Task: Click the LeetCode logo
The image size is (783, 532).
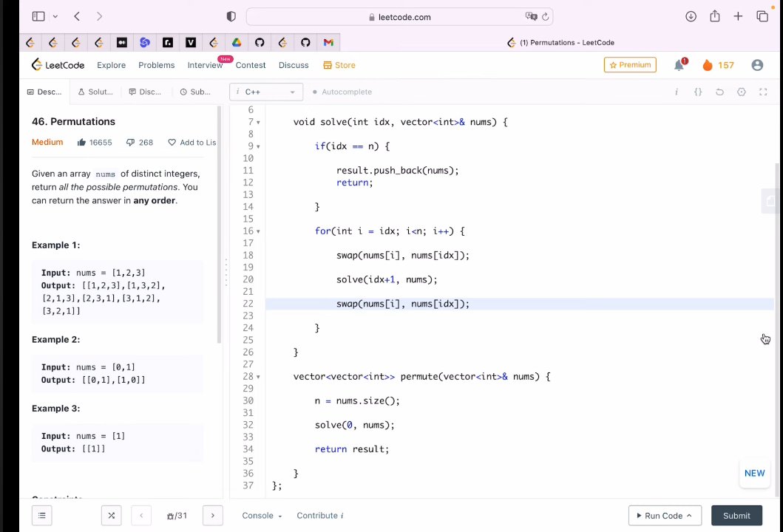Action: pos(58,65)
